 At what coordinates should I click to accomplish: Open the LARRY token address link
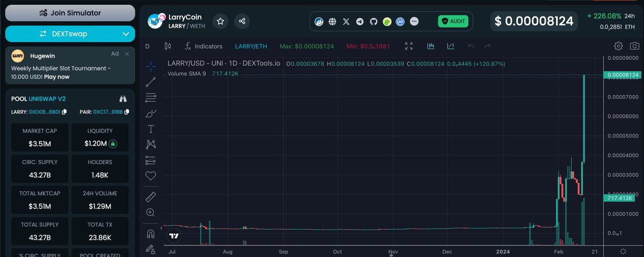point(45,112)
